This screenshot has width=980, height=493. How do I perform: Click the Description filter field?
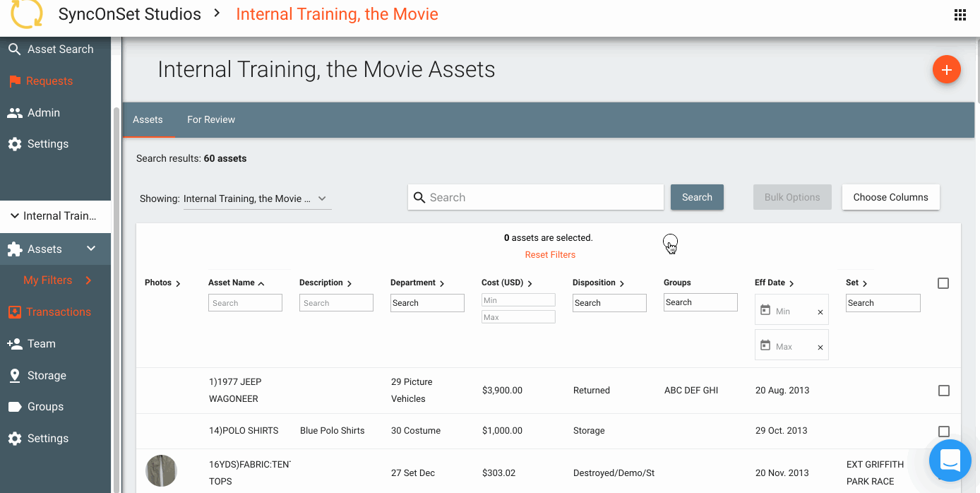[336, 303]
